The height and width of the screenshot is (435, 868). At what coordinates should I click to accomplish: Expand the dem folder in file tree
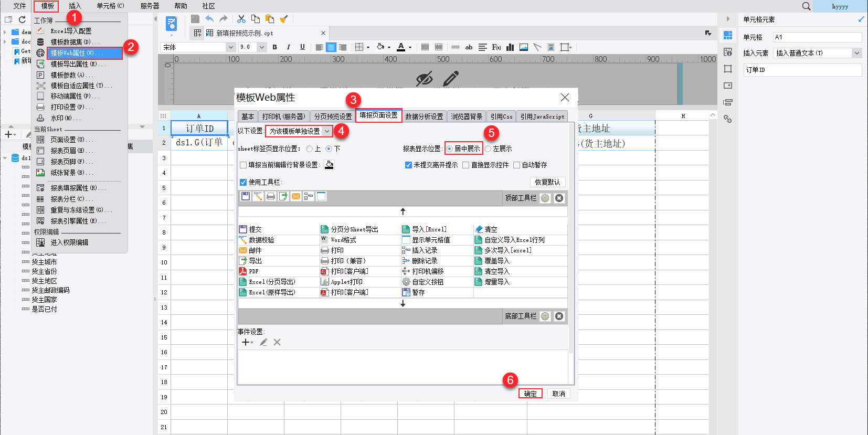(5, 32)
